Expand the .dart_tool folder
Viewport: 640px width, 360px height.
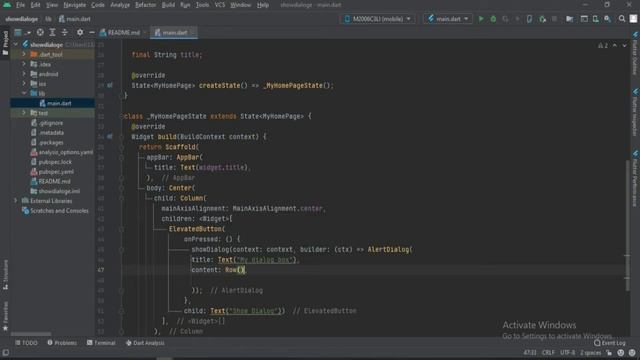[24, 54]
